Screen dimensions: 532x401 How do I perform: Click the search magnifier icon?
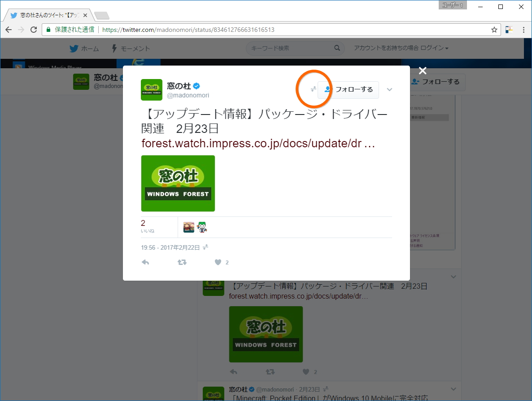[337, 48]
